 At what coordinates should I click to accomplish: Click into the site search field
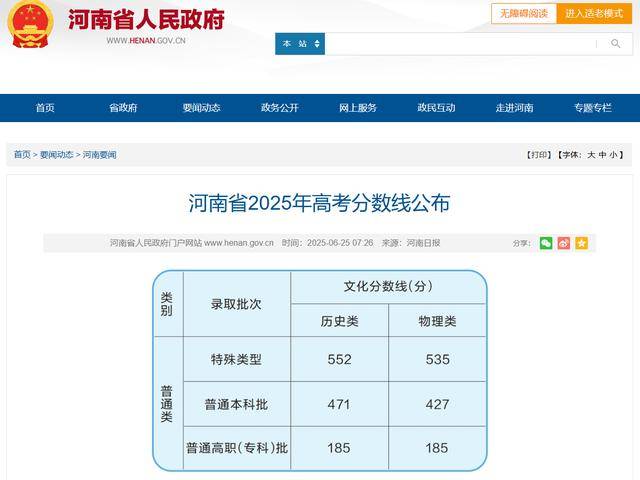(460, 44)
